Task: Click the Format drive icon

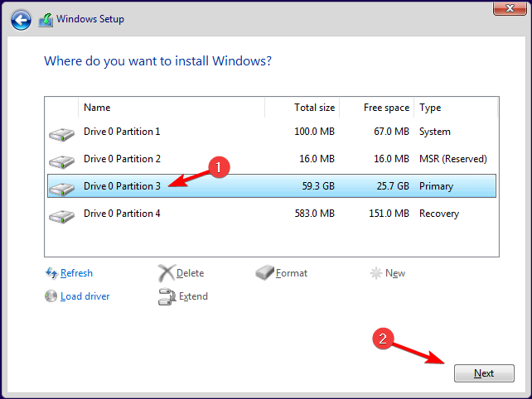Action: 264,273
